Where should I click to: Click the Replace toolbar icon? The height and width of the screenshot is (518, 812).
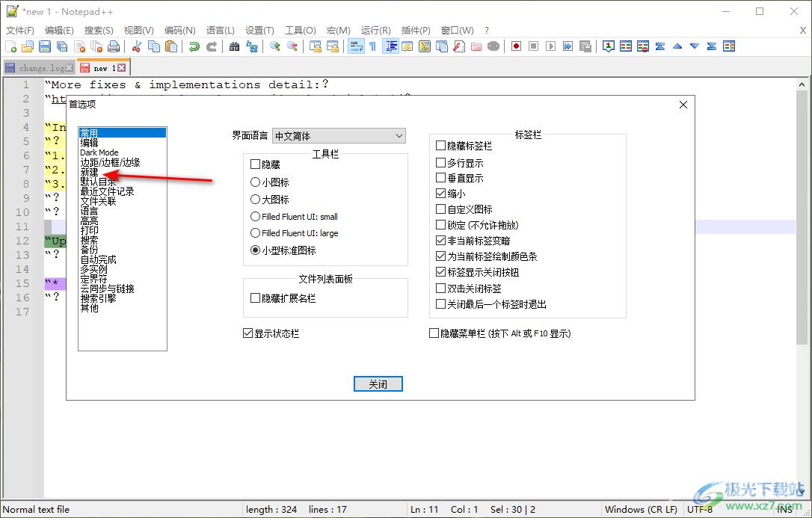[x=252, y=46]
